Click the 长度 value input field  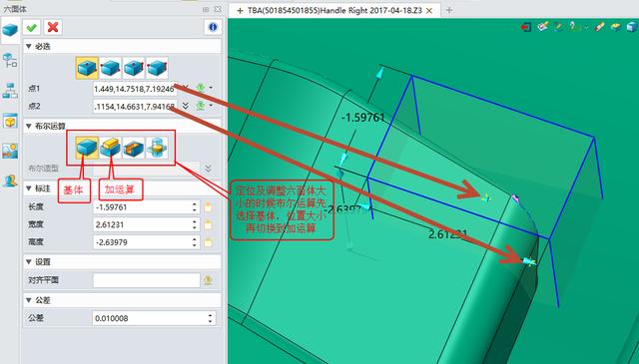click(143, 207)
